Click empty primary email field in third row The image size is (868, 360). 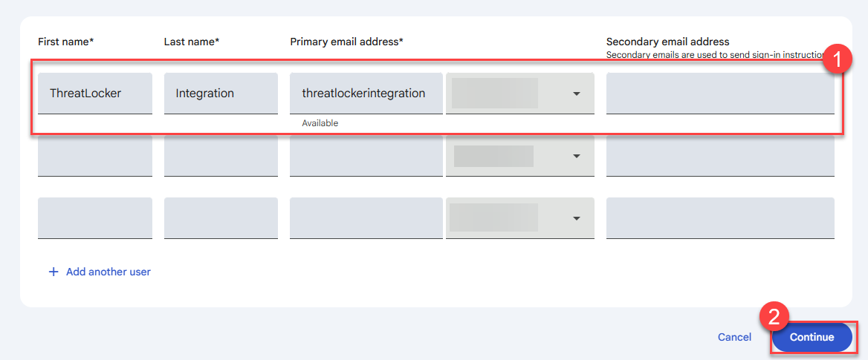click(366, 218)
